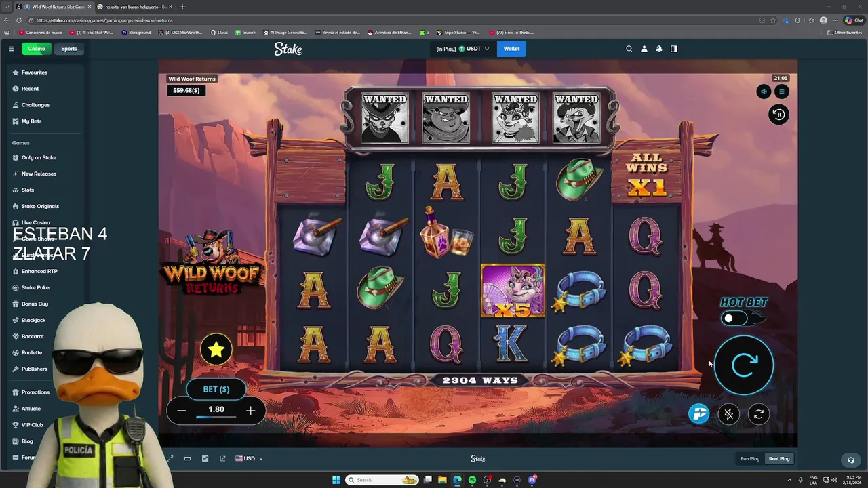
Task: Open the USD display currency dropdown
Action: pos(249,459)
